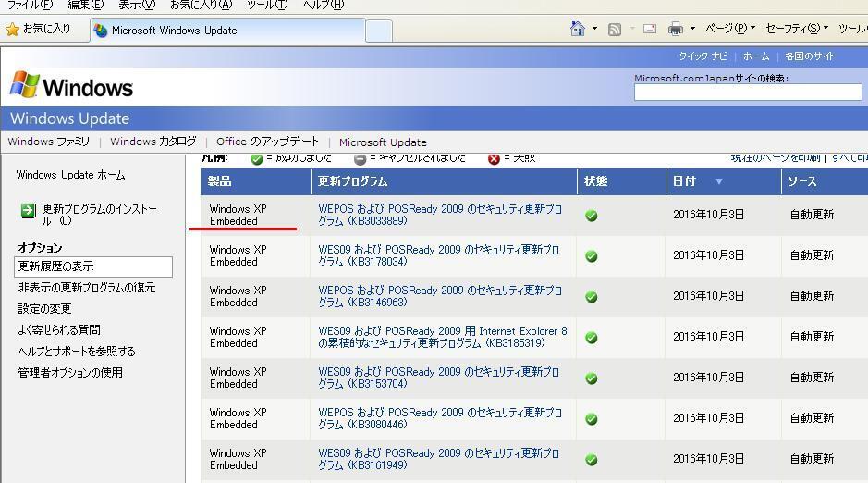
Task: Open the Windows カタログ link
Action: pos(153,142)
